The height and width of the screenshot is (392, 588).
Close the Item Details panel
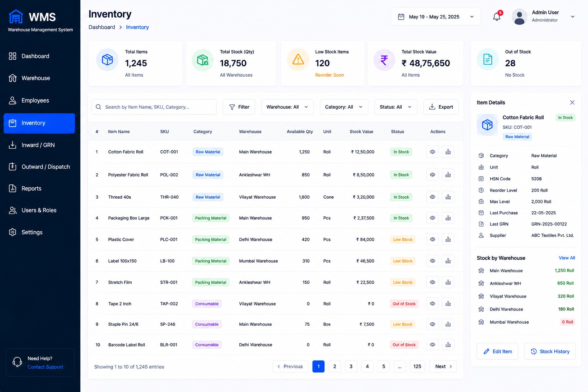[x=572, y=103]
